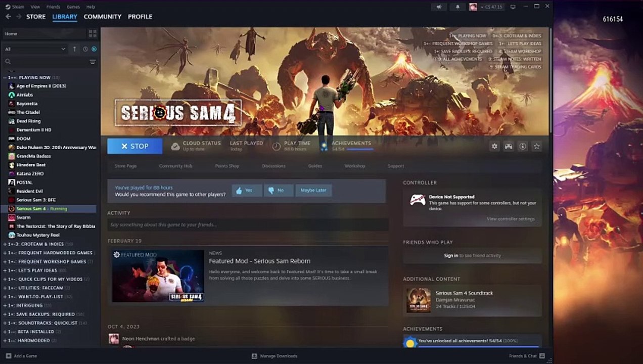
Task: Answer No to recommendation prompt
Action: [279, 190]
